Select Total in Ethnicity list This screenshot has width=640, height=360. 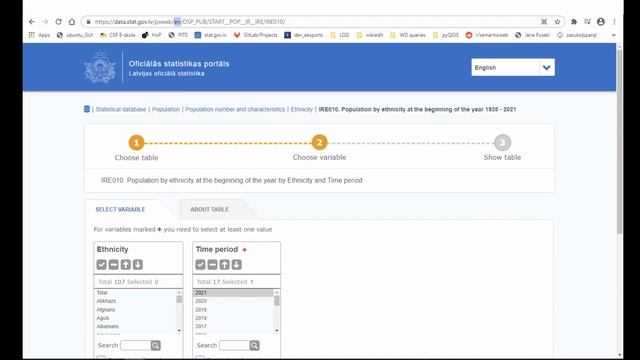[x=135, y=293]
